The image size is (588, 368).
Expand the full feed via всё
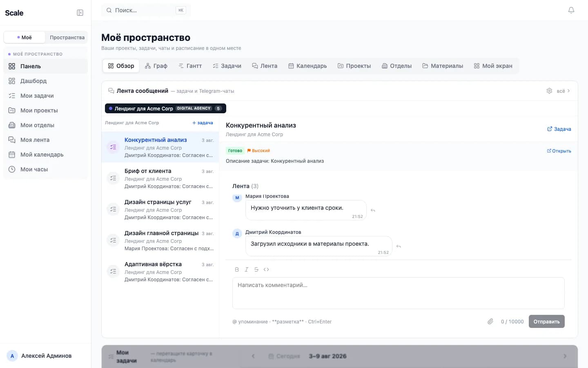(x=563, y=91)
